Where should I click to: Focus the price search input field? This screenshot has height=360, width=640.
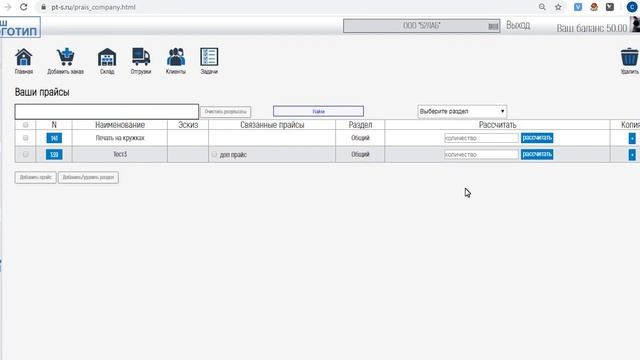coord(107,111)
